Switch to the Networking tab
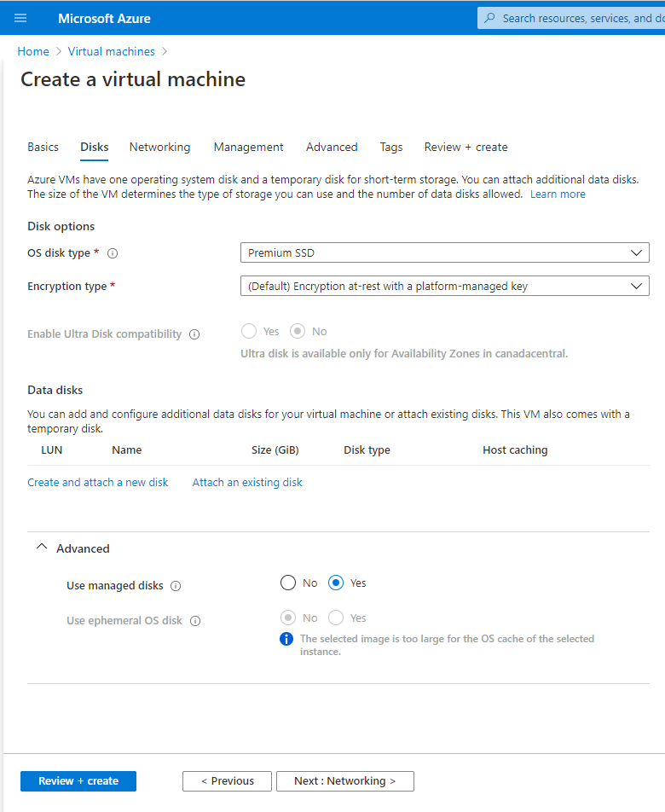 [x=160, y=147]
